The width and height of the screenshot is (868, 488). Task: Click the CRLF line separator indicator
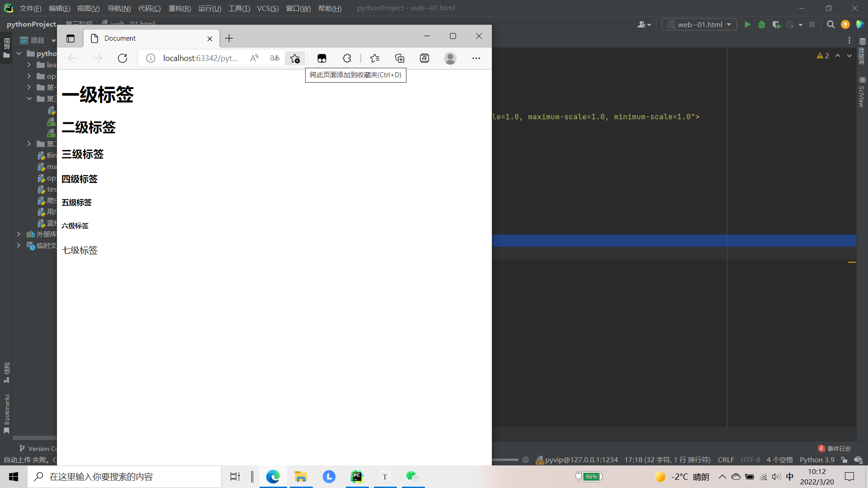(726, 460)
